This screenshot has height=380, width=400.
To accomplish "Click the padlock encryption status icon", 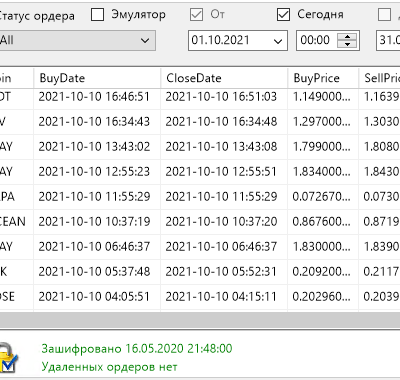I will point(7,358).
